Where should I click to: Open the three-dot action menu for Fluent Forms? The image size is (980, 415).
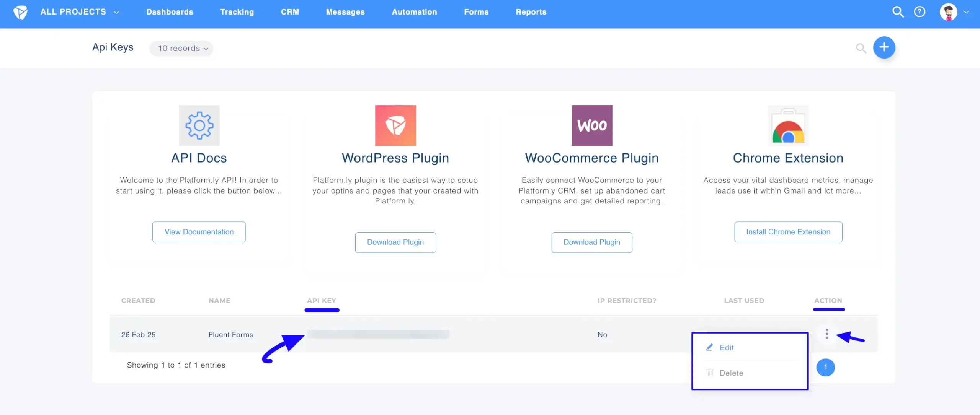827,334
